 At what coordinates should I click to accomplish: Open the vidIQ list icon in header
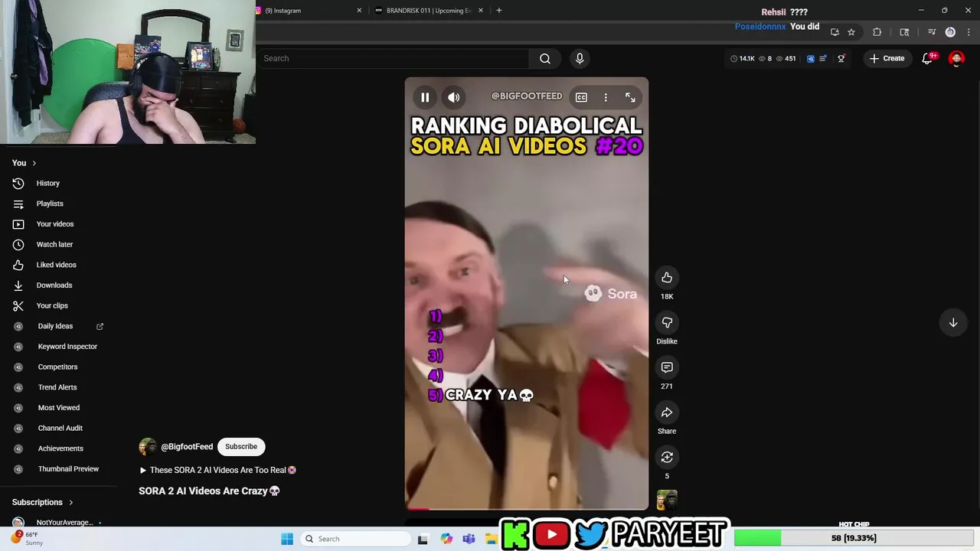pyautogui.click(x=823, y=58)
